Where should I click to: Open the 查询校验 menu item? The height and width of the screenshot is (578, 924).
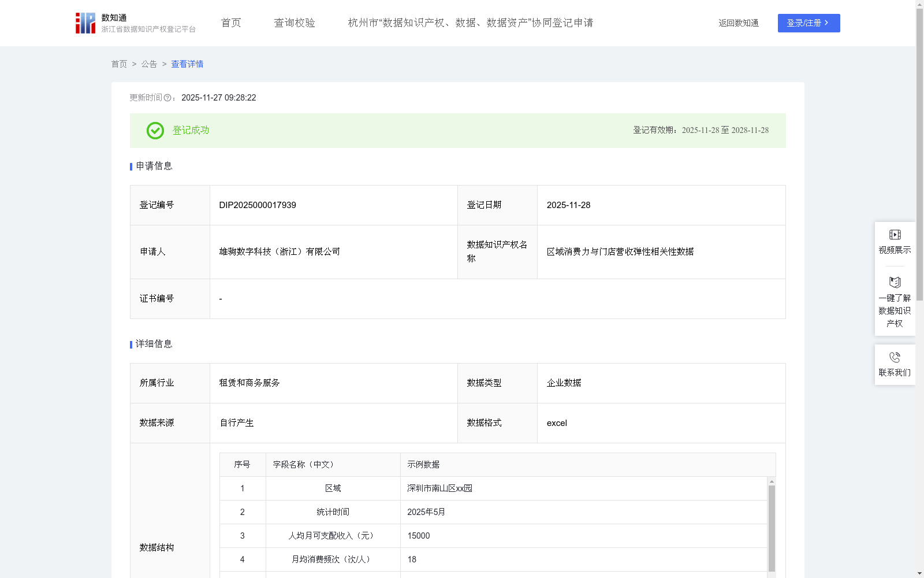click(295, 23)
